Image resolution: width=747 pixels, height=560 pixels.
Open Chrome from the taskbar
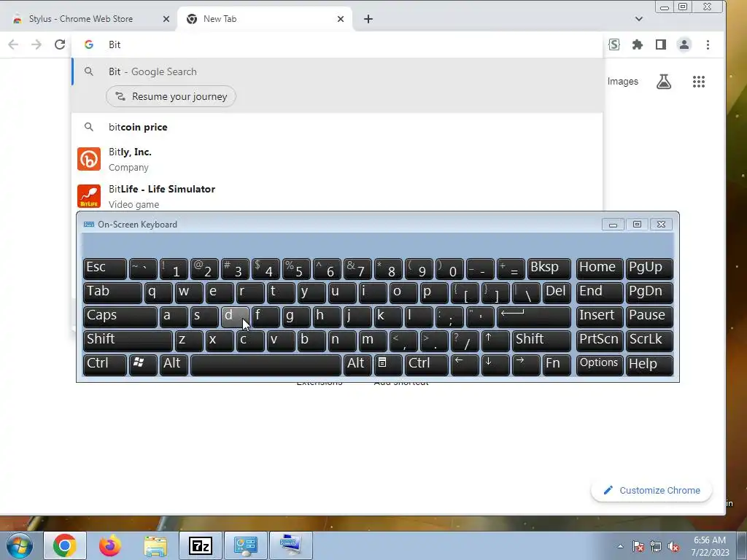click(65, 545)
